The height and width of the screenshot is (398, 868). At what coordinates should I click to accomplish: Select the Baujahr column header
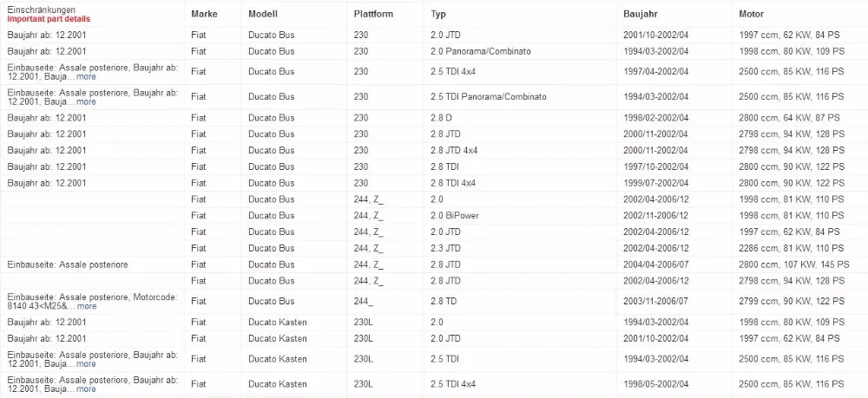click(x=641, y=15)
